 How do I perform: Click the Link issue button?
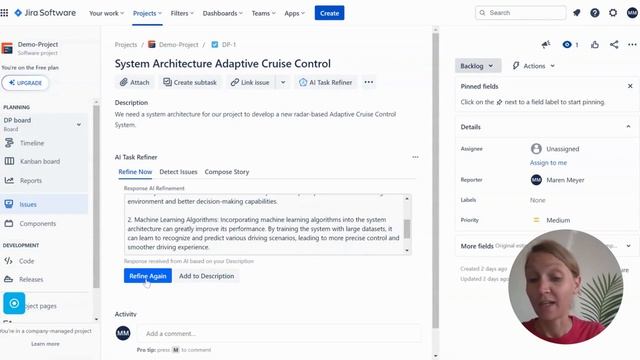[250, 82]
